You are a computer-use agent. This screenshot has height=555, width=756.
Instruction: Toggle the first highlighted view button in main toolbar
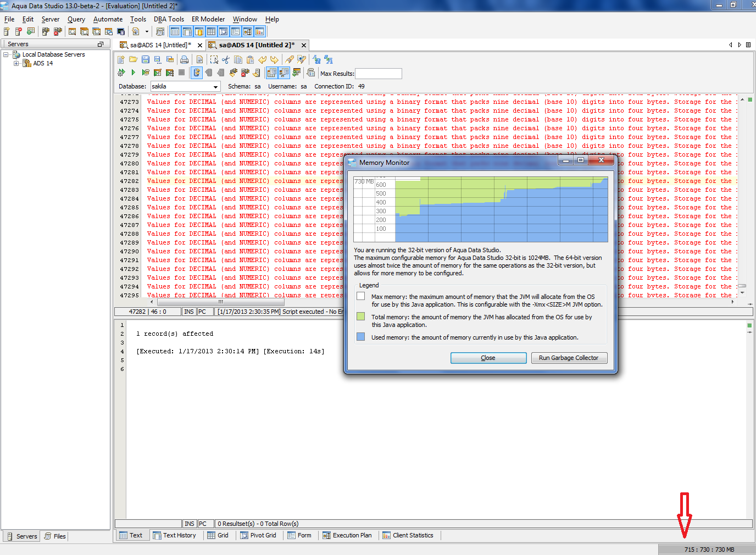pyautogui.click(x=175, y=31)
